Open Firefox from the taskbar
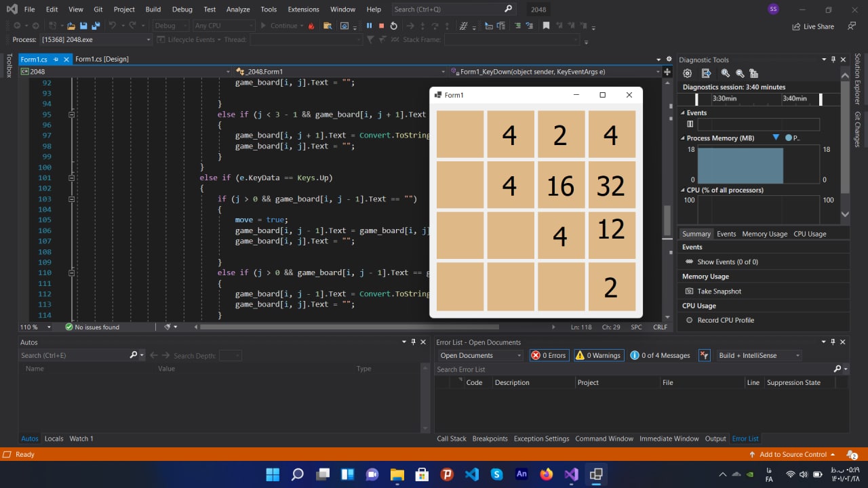 point(547,474)
